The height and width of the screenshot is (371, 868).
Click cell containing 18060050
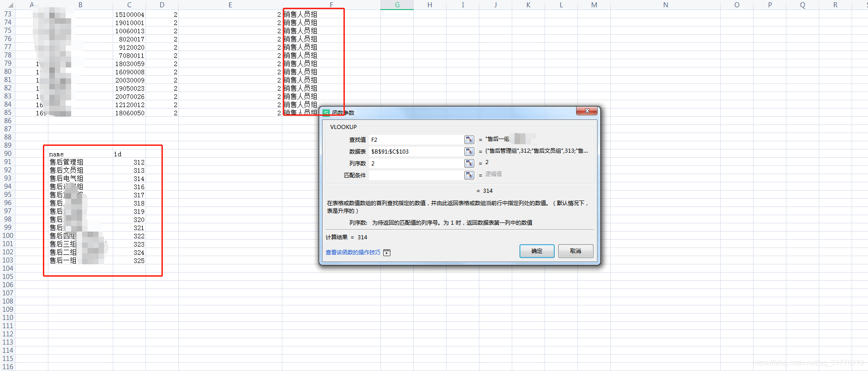pos(129,113)
